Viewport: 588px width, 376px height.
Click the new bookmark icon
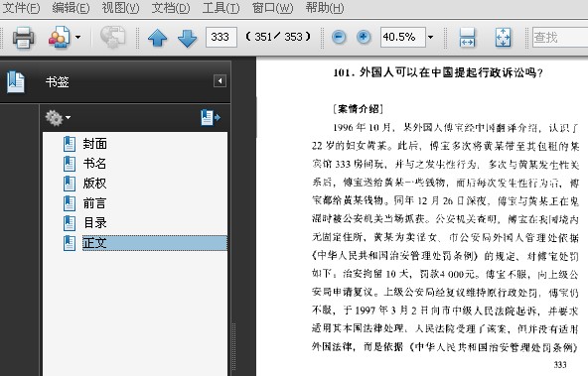(x=210, y=118)
